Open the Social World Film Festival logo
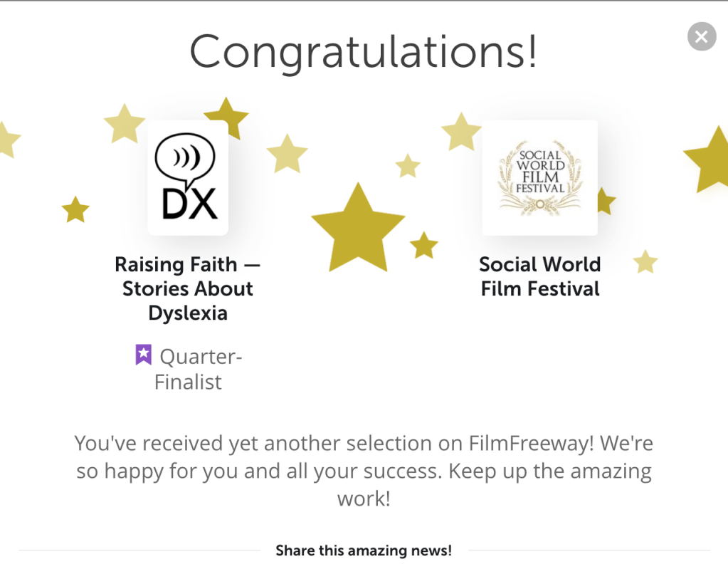 (x=539, y=178)
